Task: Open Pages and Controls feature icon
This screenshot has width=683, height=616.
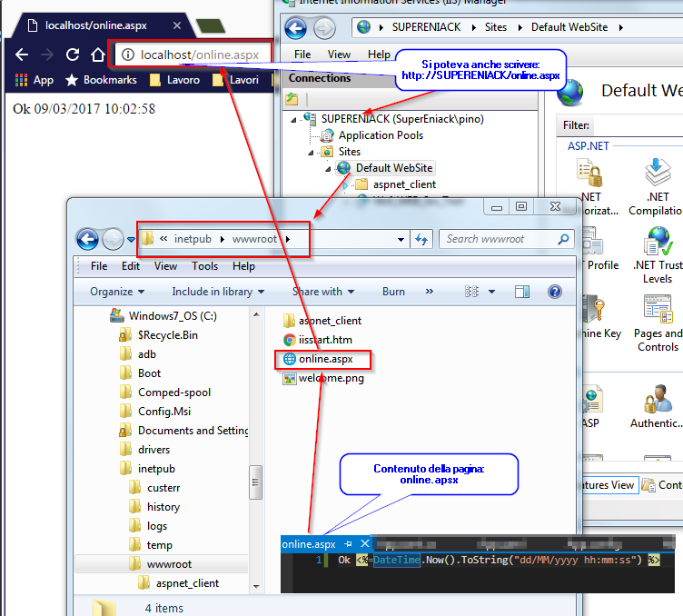Action: coord(658,323)
